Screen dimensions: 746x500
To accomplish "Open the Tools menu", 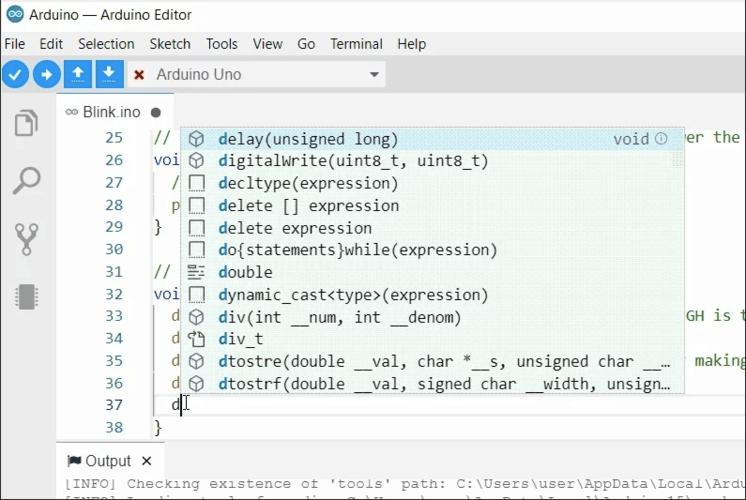I will pyautogui.click(x=222, y=44).
